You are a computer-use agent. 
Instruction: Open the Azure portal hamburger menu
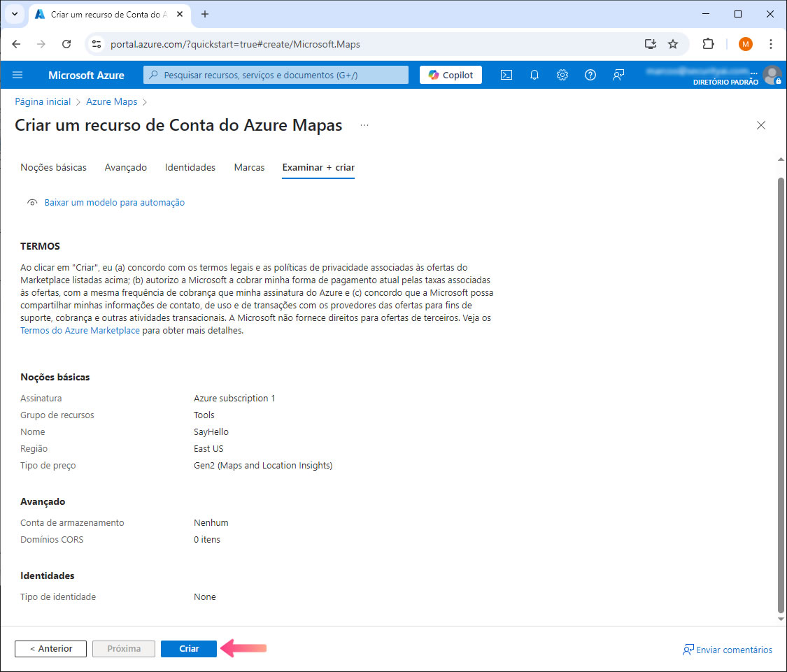(x=17, y=75)
